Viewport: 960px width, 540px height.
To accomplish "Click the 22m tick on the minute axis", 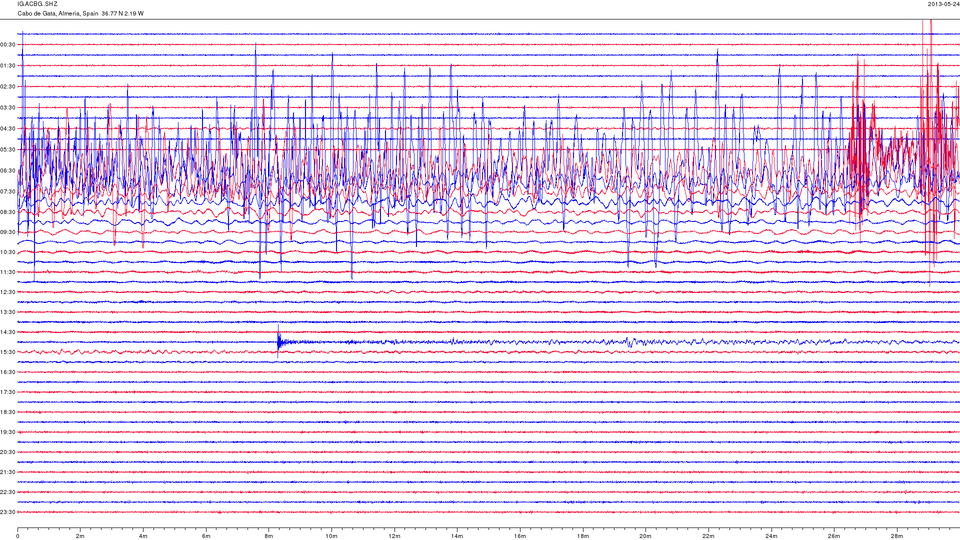I will (708, 536).
